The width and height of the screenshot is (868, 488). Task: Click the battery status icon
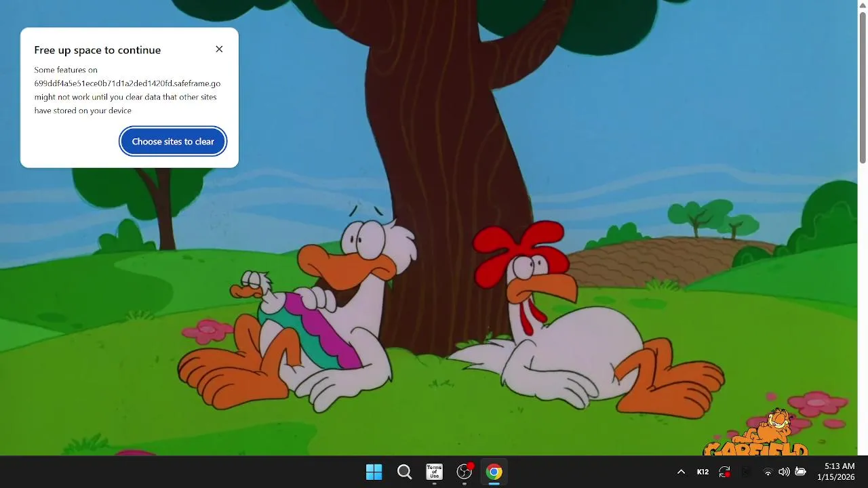click(x=800, y=472)
